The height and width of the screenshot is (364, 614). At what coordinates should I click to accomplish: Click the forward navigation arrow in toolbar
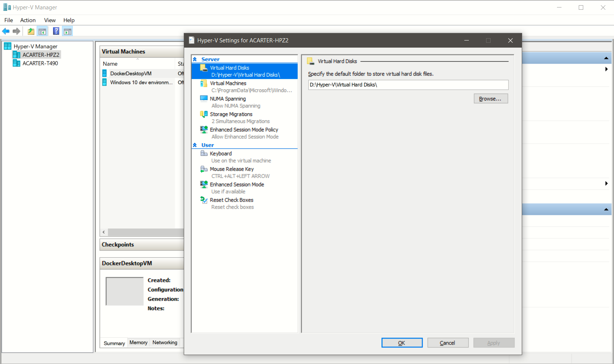(x=17, y=31)
